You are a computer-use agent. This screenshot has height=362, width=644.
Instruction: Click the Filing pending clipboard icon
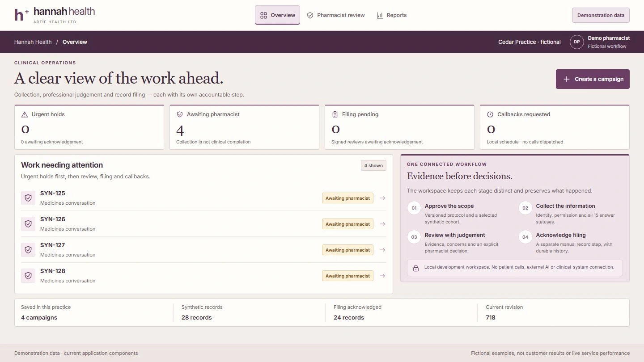tap(335, 114)
